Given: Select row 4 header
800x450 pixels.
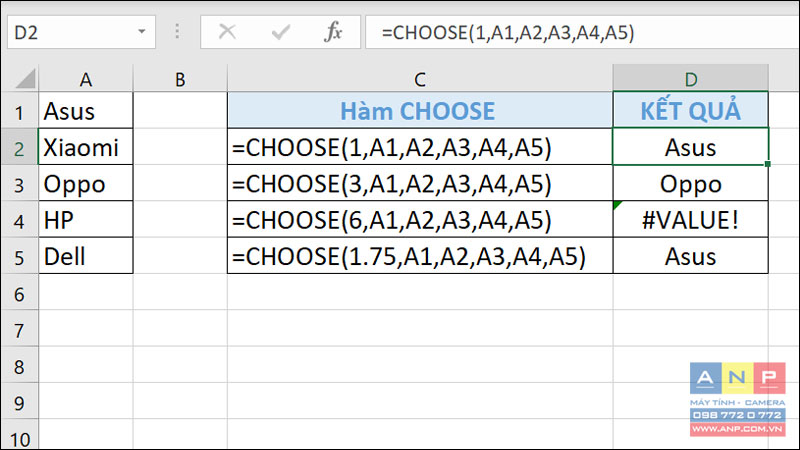Looking at the screenshot, I should (19, 220).
